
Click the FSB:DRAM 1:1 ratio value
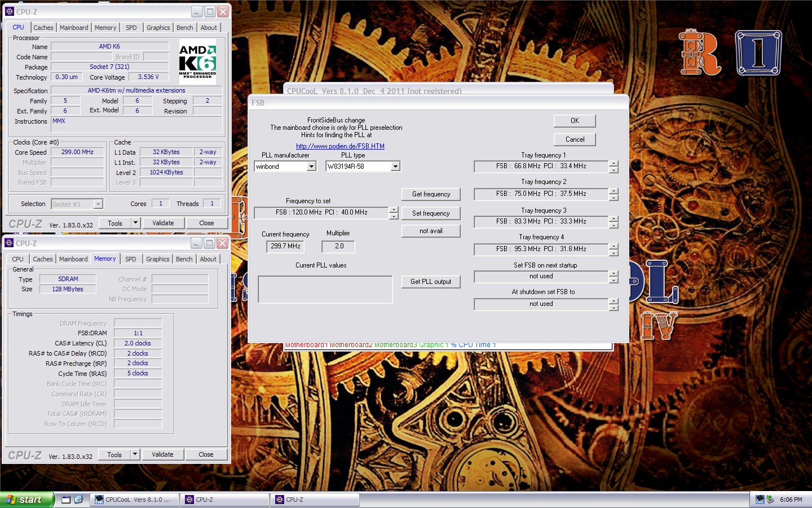(138, 334)
